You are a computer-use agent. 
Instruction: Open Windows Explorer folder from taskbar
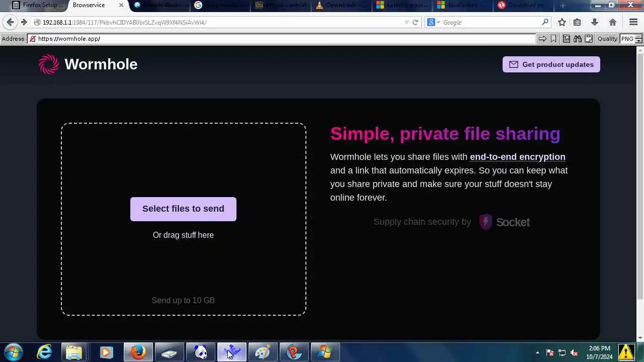[74, 352]
